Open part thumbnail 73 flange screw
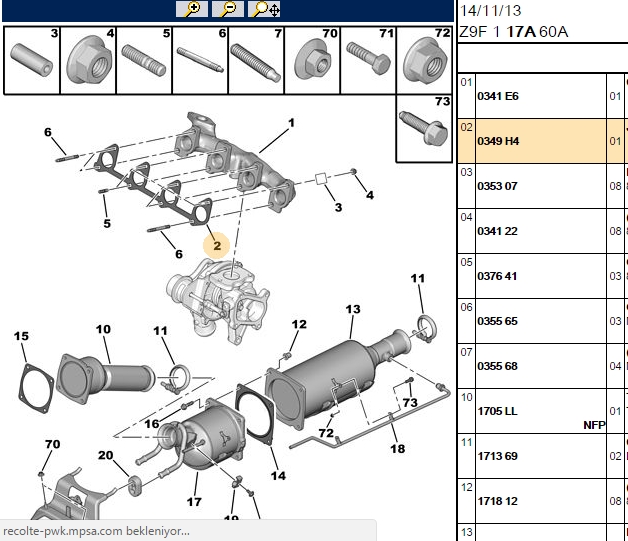628x541 pixels. point(425,129)
